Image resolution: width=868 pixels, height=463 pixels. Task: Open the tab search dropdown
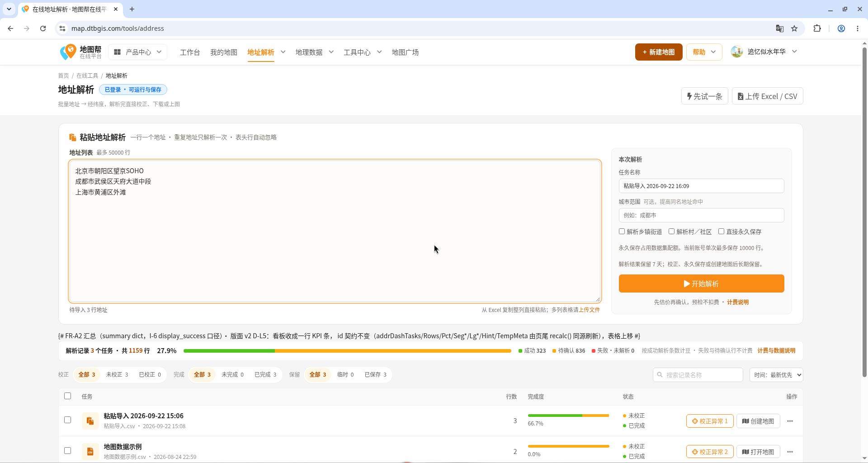9,9
